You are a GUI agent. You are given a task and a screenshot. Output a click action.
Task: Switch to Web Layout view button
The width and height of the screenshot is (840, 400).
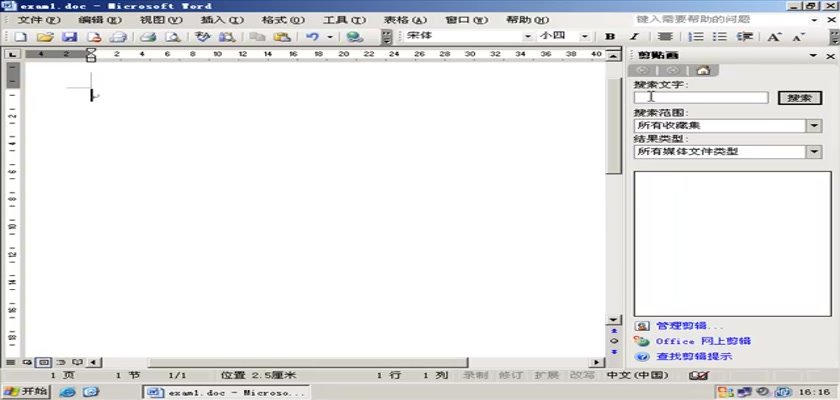27,363
